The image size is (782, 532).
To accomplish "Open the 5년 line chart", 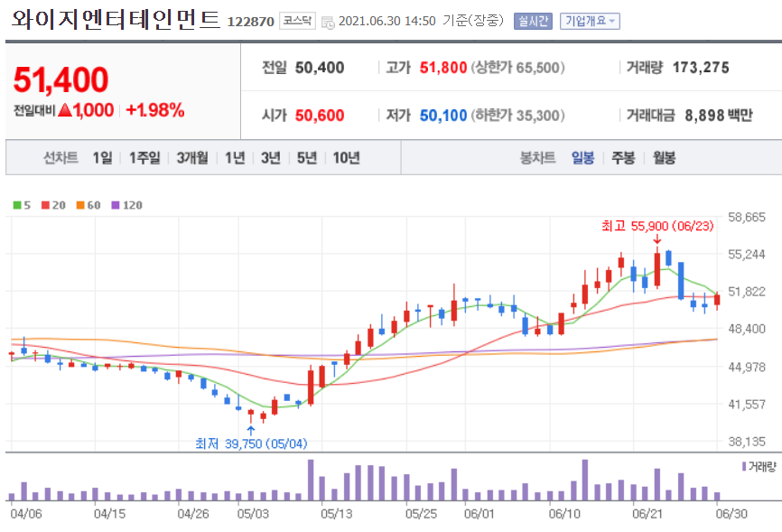I will tap(307, 158).
